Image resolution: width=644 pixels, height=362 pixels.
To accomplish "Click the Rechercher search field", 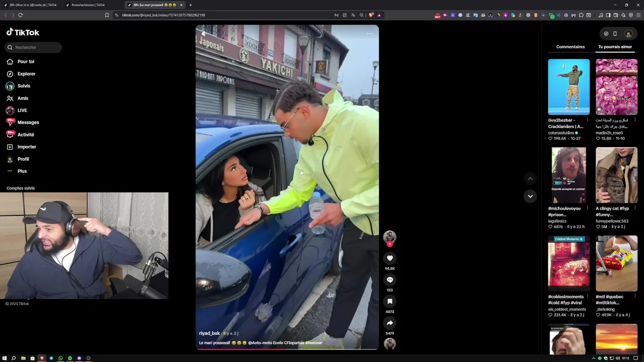I will click(x=33, y=47).
